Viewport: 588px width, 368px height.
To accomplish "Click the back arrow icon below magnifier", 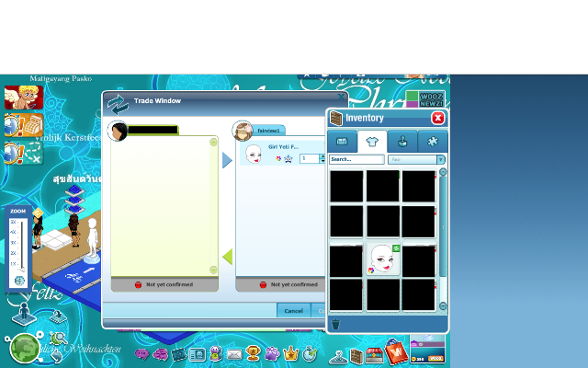I will pyautogui.click(x=57, y=355).
